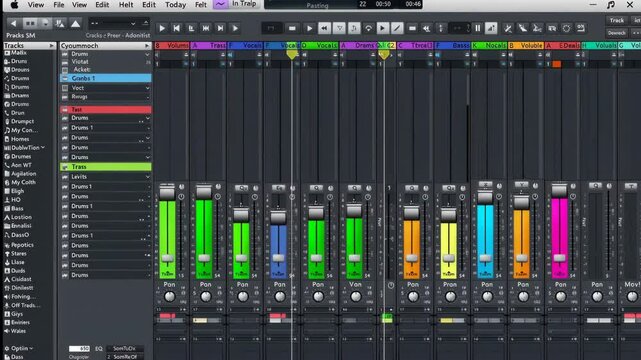Click the circular ring icon in toolbar
This screenshot has height=360, width=641.
coord(566,28)
